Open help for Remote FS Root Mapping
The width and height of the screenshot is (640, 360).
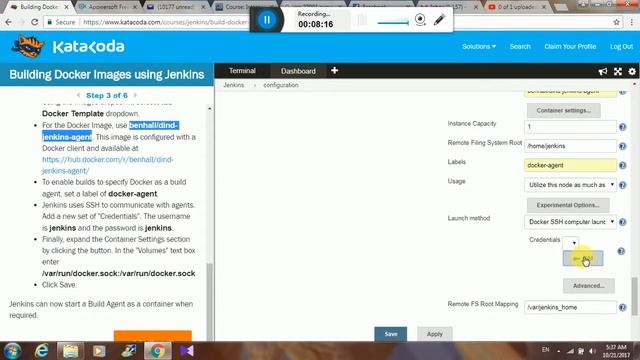tap(622, 307)
